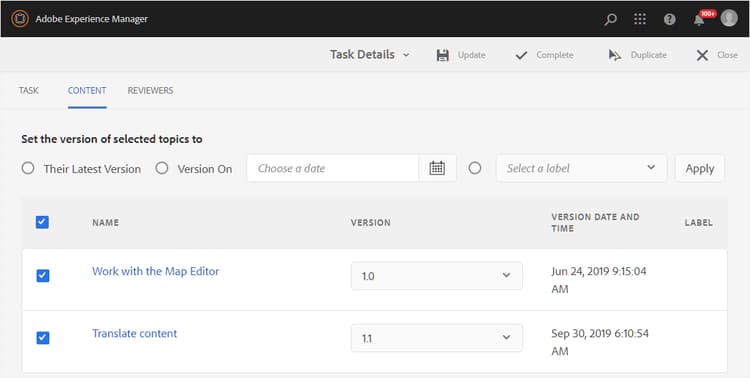Expand the Select a label dropdown
The height and width of the screenshot is (378, 750).
(x=582, y=168)
